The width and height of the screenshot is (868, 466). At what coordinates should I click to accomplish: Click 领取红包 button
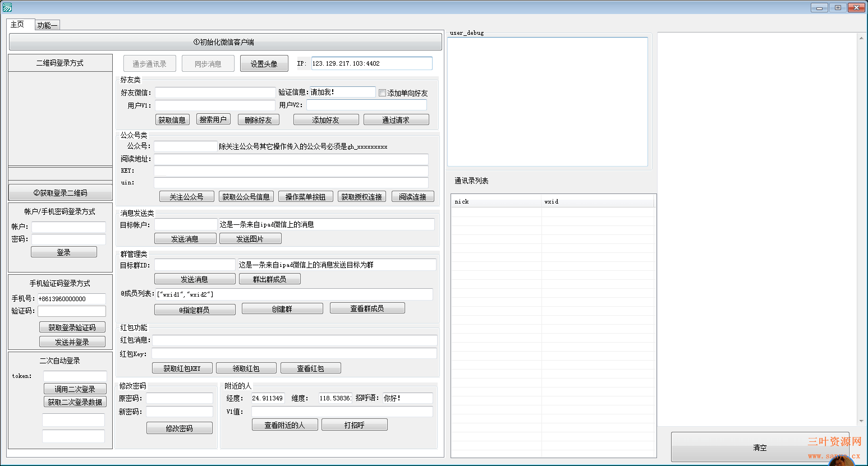[x=246, y=368]
